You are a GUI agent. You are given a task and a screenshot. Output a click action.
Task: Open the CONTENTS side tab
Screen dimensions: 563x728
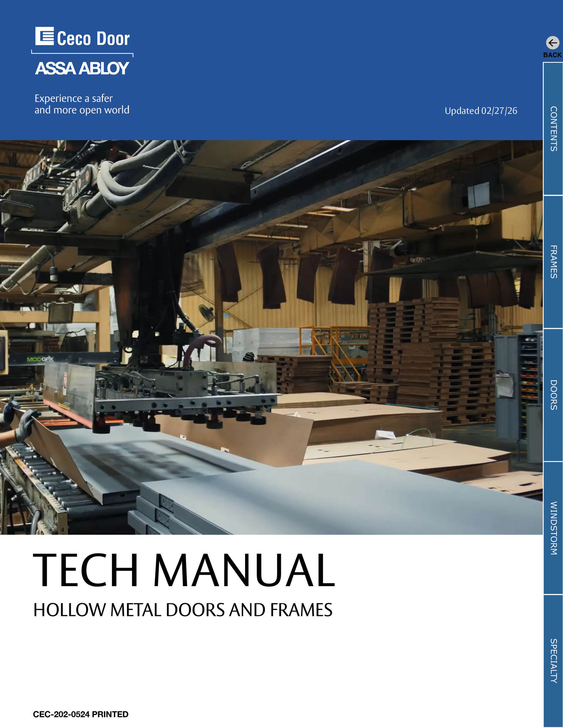coord(553,129)
